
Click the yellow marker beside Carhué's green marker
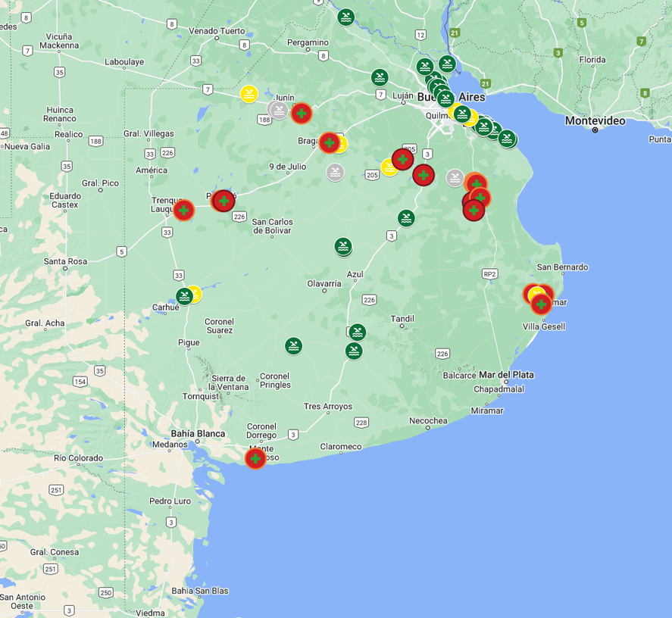click(x=196, y=294)
